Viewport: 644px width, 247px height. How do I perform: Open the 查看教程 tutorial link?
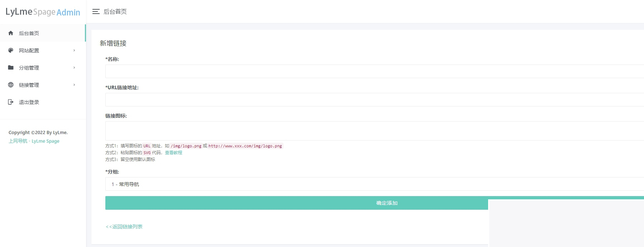pos(173,153)
